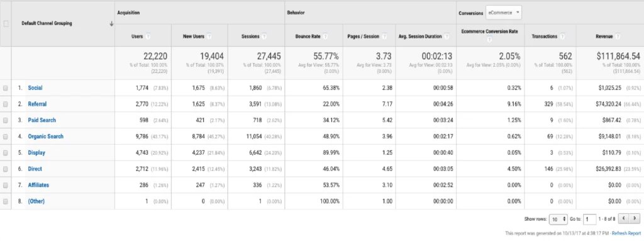Sort by Avg. Session Duration header

[420, 36]
